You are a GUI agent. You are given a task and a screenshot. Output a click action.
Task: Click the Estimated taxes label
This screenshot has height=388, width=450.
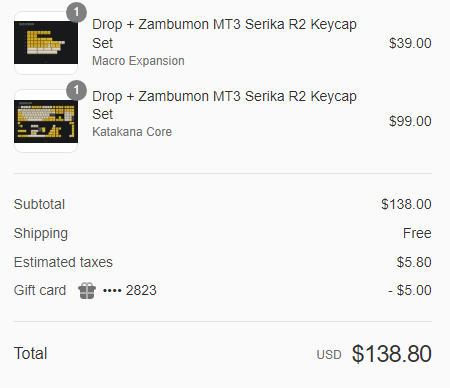63,262
